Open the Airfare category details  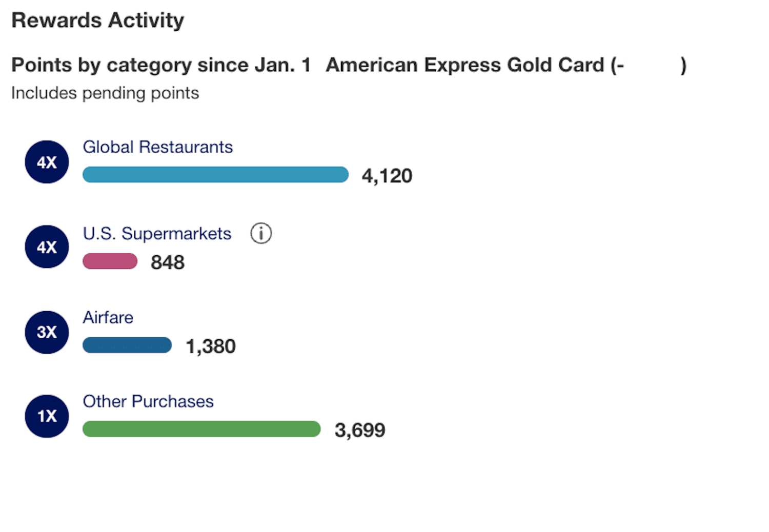(x=108, y=317)
